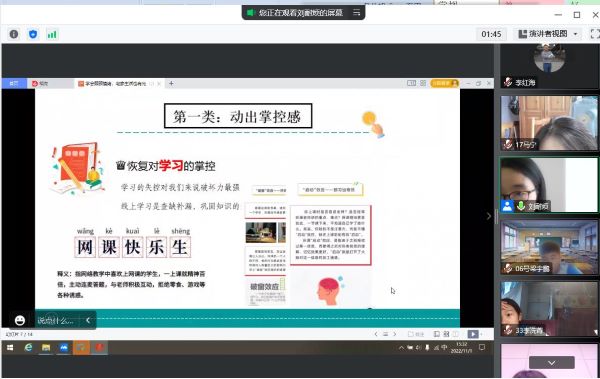Image resolution: width=600 pixels, height=379 pixels.
Task: Open the screen-share options menu icon
Action: point(357,13)
